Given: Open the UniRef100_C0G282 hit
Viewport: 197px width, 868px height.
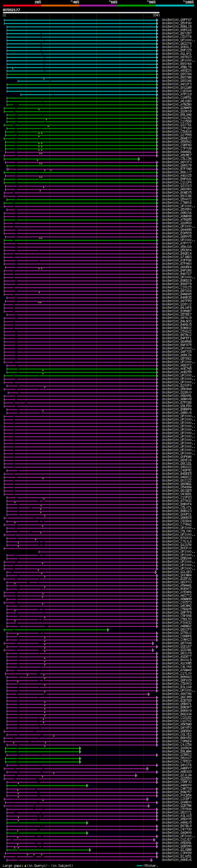Looking at the screenshot, I should click(x=177, y=118).
